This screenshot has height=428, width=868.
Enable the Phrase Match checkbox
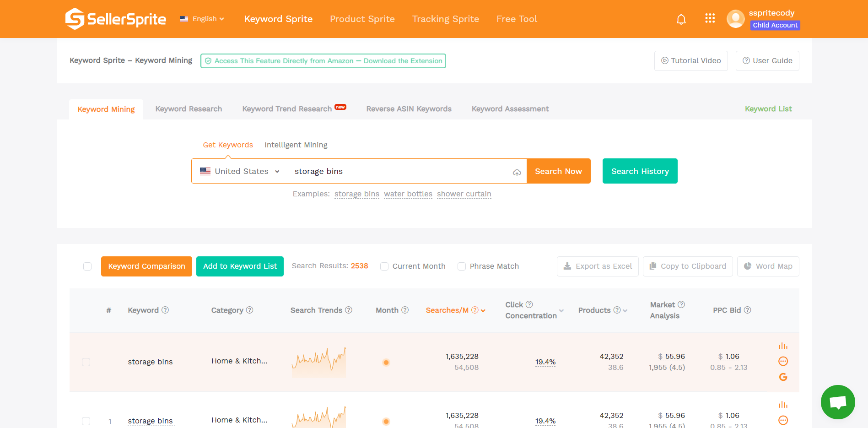[462, 266]
